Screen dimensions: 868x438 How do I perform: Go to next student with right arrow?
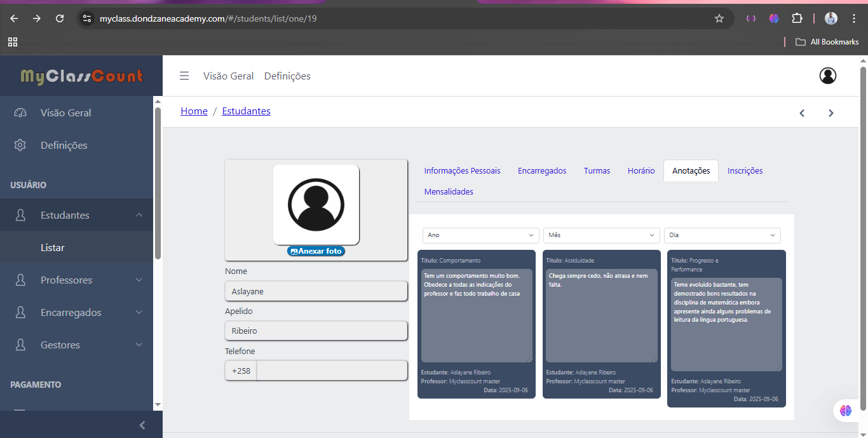(x=831, y=113)
